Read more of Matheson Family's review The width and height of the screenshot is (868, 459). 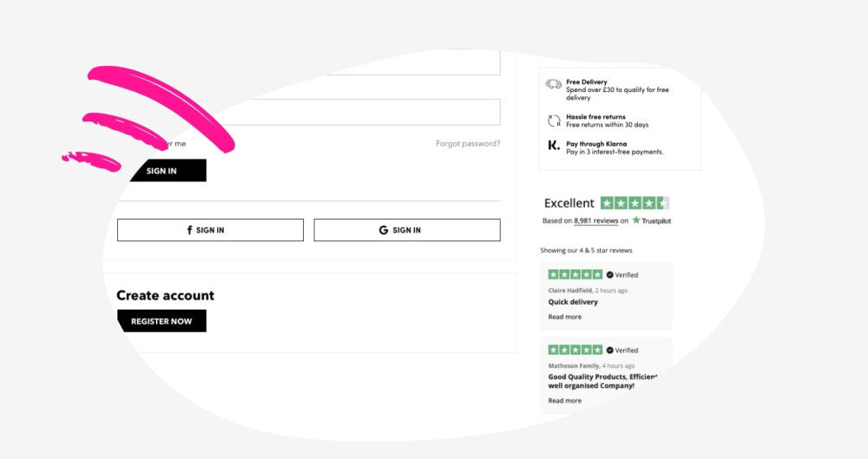pos(565,401)
